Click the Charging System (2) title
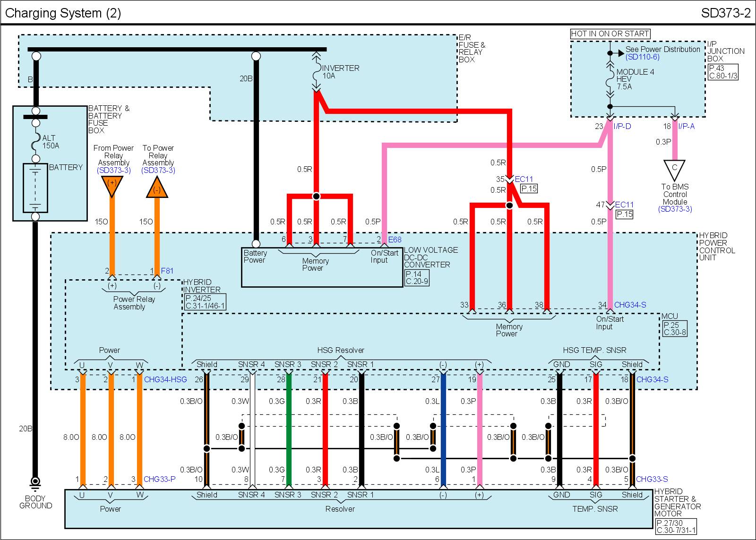The height and width of the screenshot is (540, 756). [63, 13]
